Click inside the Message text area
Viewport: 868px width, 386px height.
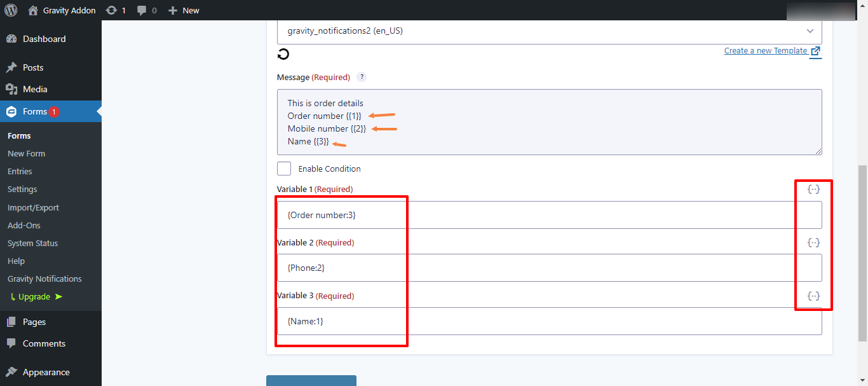click(x=549, y=122)
